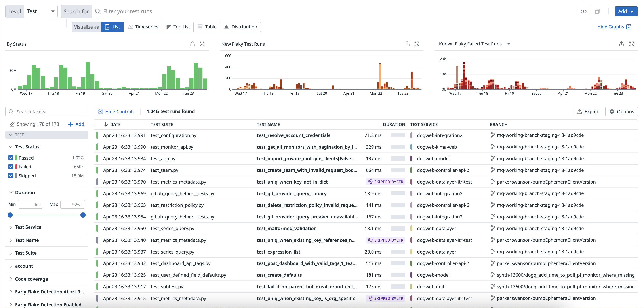Expand the Test Service facet

point(28,227)
